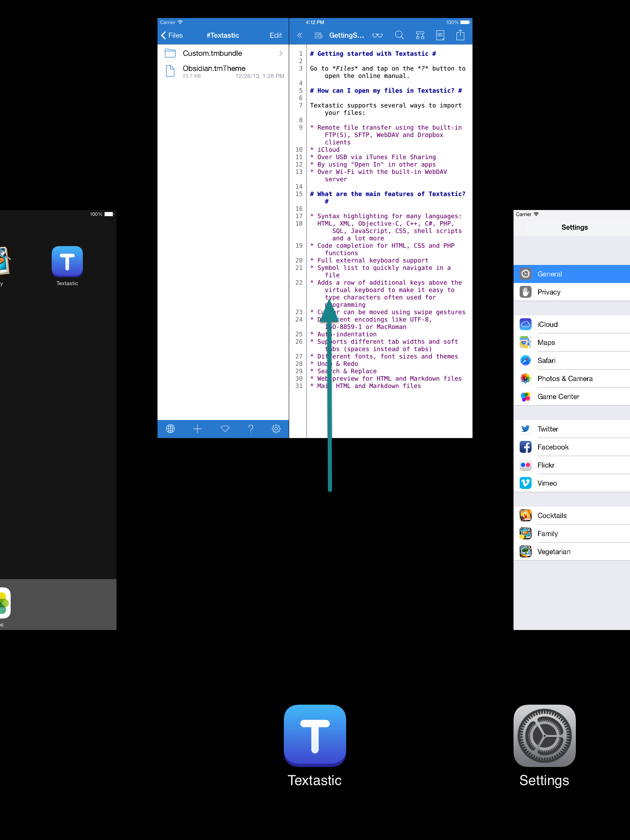Open Facebook settings row

pyautogui.click(x=572, y=447)
